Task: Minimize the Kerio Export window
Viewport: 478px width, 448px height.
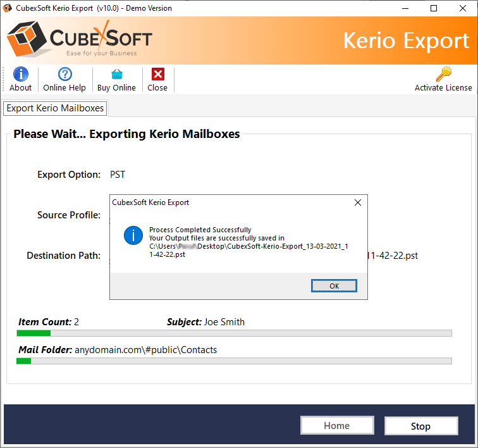Action: (405, 8)
